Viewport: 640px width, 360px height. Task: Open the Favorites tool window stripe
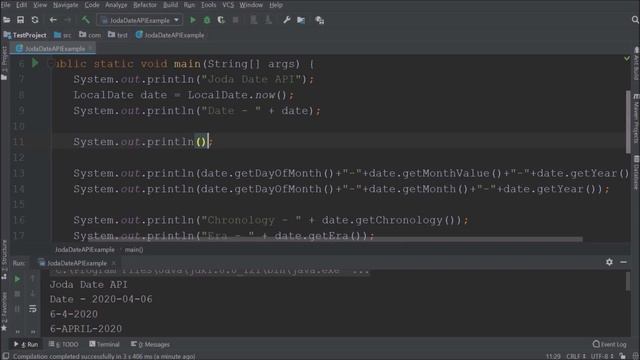click(x=4, y=312)
